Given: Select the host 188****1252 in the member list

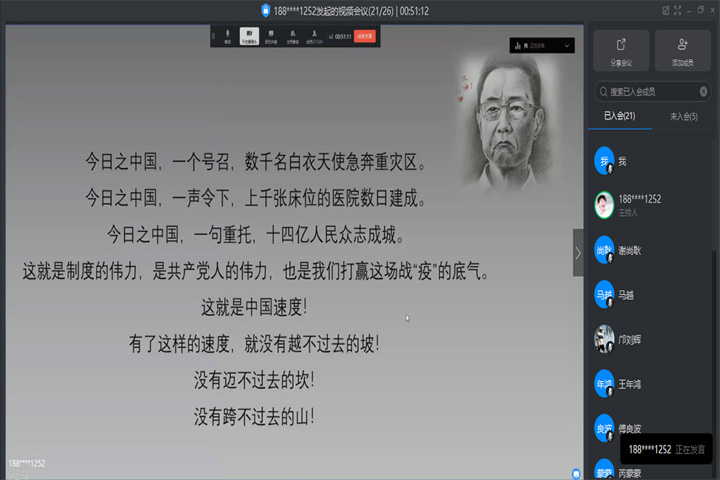Looking at the screenshot, I should (652, 205).
